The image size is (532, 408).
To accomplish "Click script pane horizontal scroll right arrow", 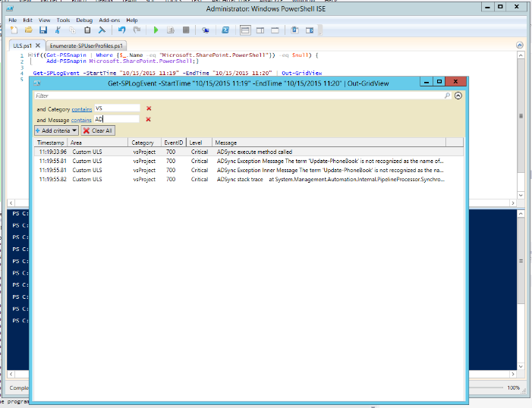I will [513, 202].
